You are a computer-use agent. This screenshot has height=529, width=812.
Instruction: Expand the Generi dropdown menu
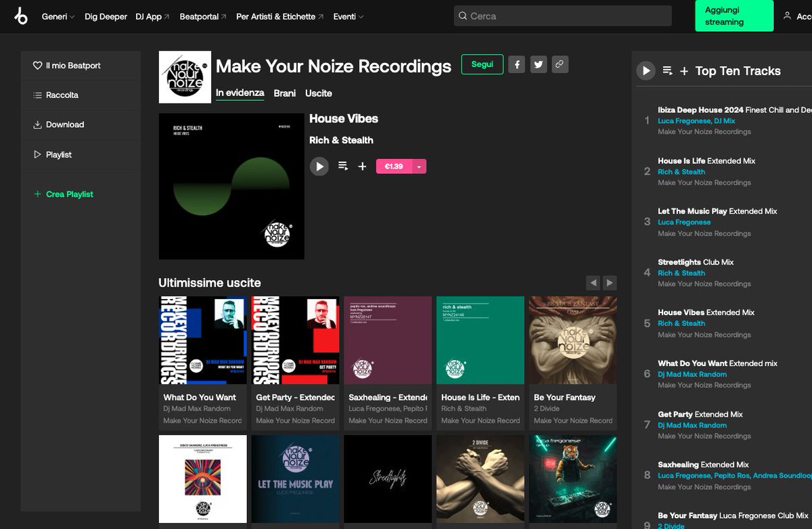[58, 16]
